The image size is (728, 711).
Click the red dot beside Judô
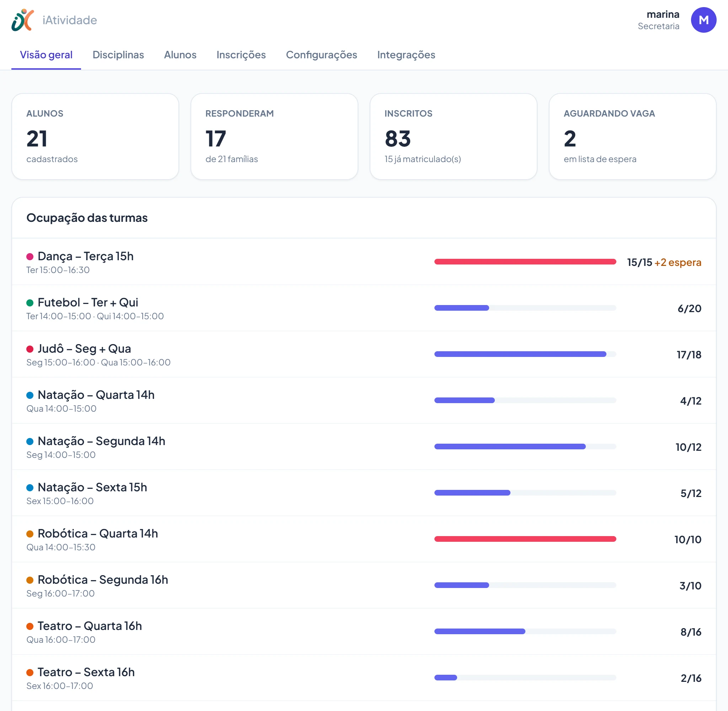tap(30, 349)
